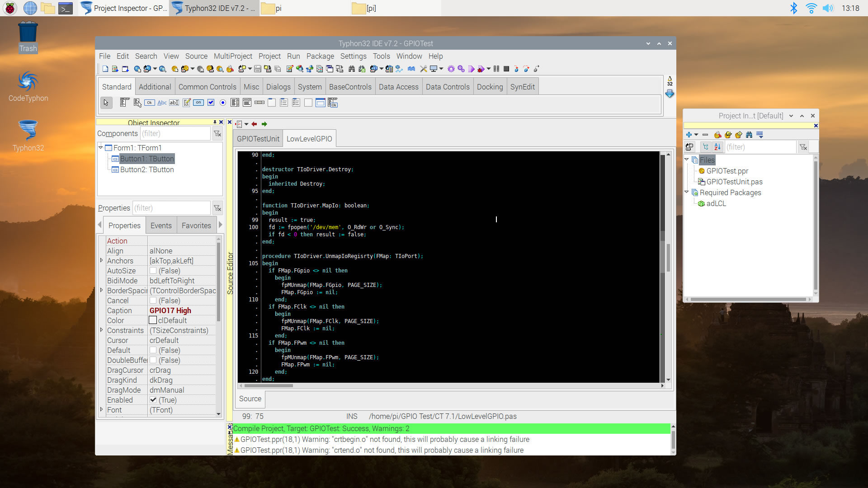Click the Caption value GPIO17 High
This screenshot has width=868, height=488.
point(170,310)
